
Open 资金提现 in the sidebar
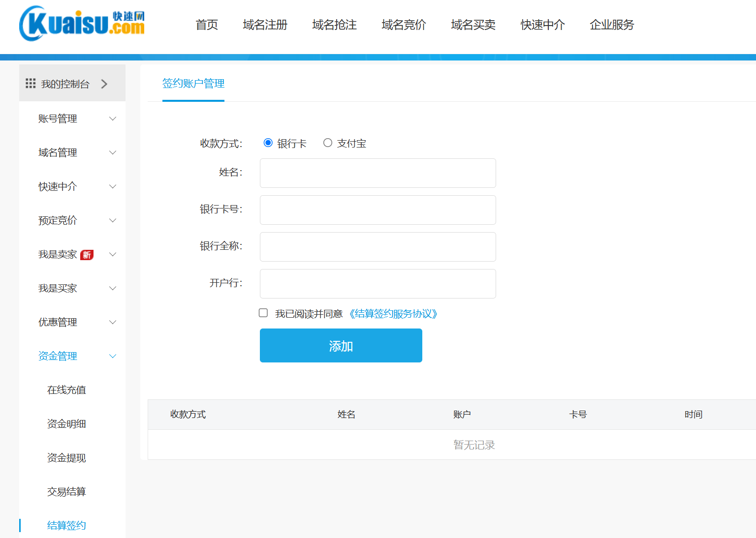click(66, 458)
